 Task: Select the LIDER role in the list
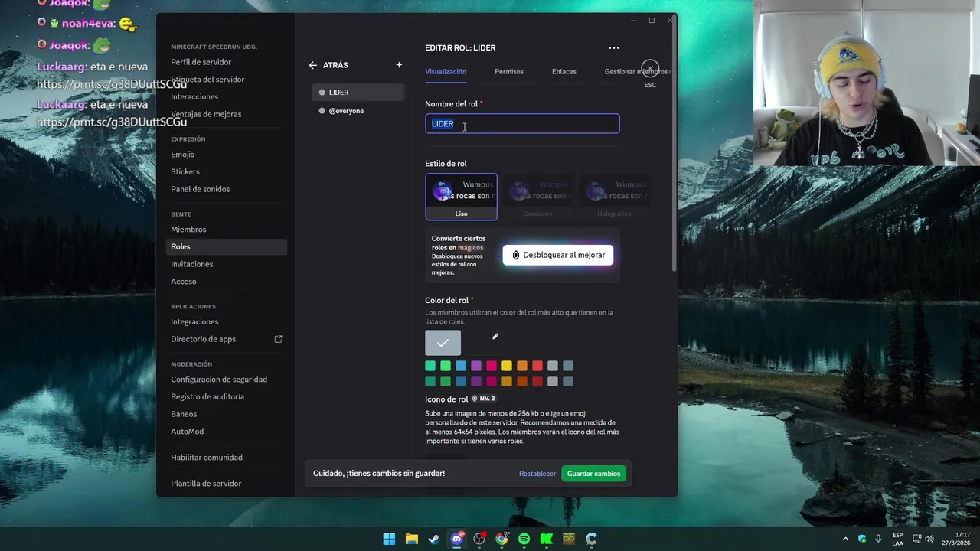coord(358,93)
